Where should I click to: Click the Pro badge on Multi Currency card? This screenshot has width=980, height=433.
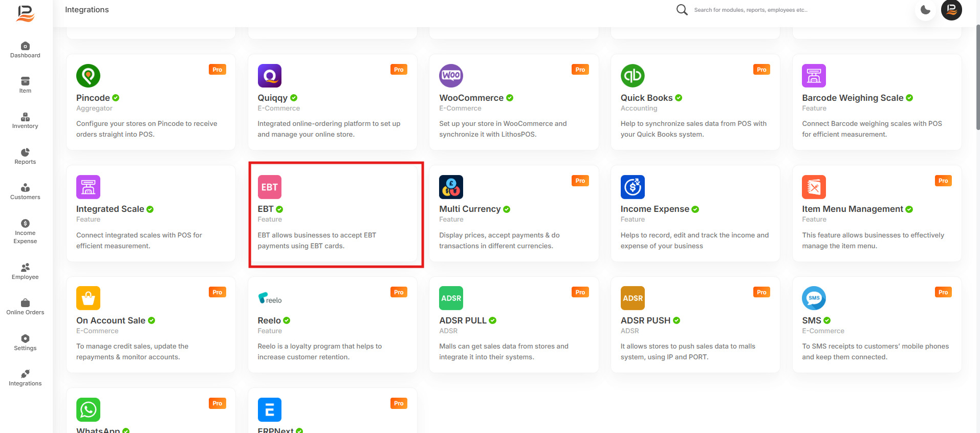click(580, 181)
